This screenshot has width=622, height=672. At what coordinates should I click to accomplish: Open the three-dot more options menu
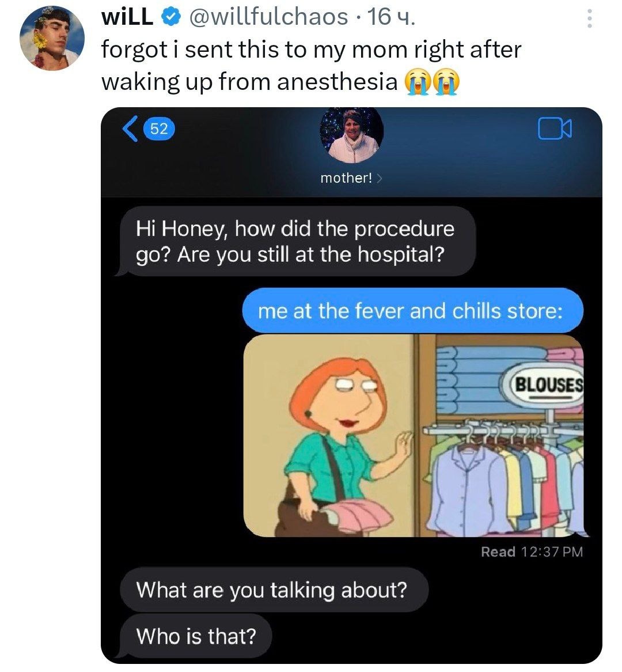pyautogui.click(x=589, y=20)
